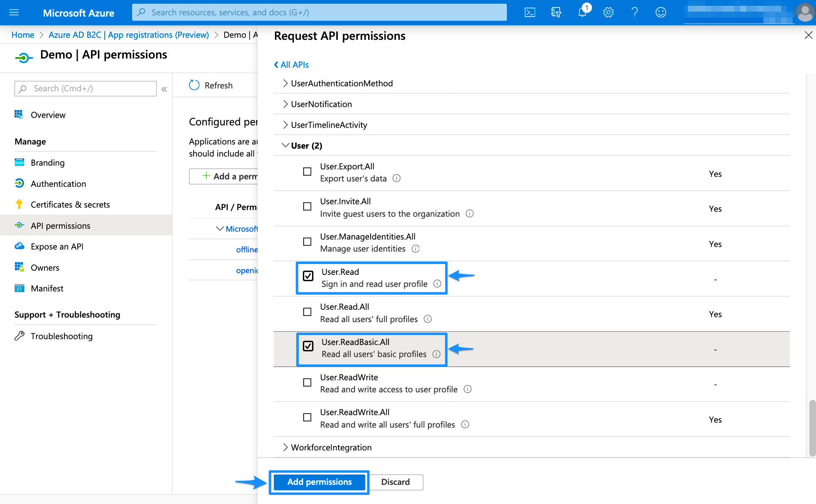Uncheck the User.Read permission
The height and width of the screenshot is (504, 816).
(x=307, y=275)
